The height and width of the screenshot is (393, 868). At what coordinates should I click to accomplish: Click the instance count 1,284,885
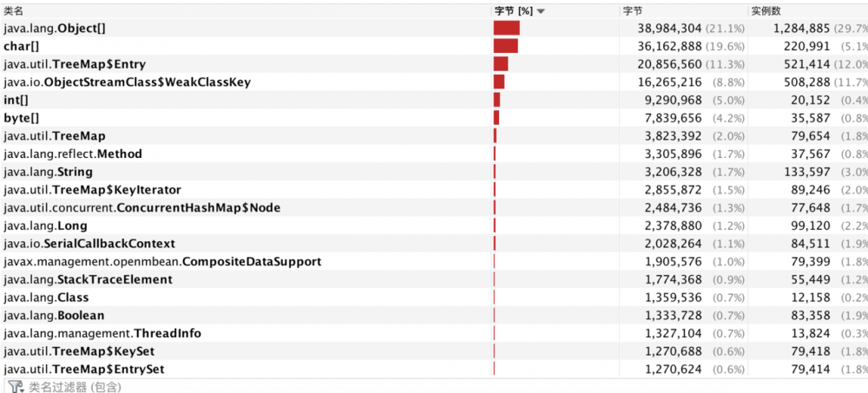801,29
